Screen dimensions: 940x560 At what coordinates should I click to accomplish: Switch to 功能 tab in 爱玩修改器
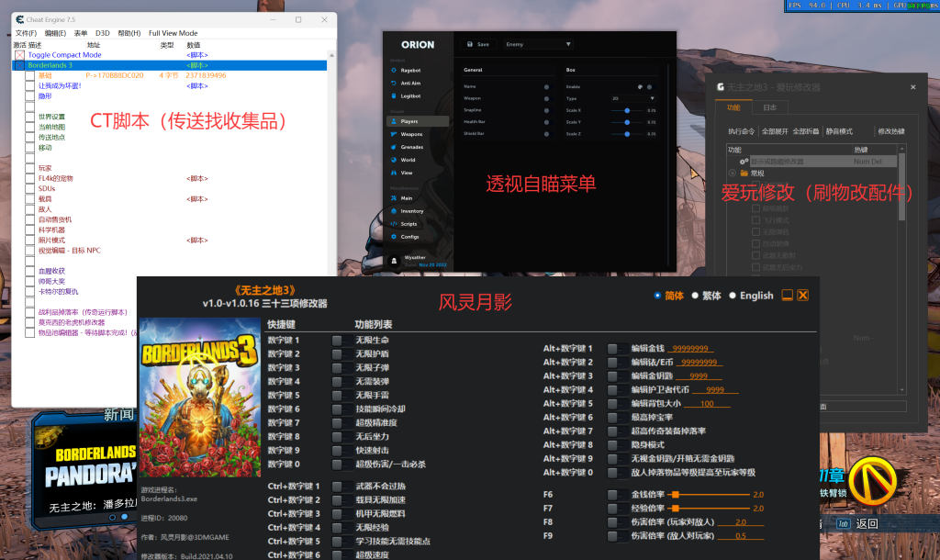click(x=733, y=107)
